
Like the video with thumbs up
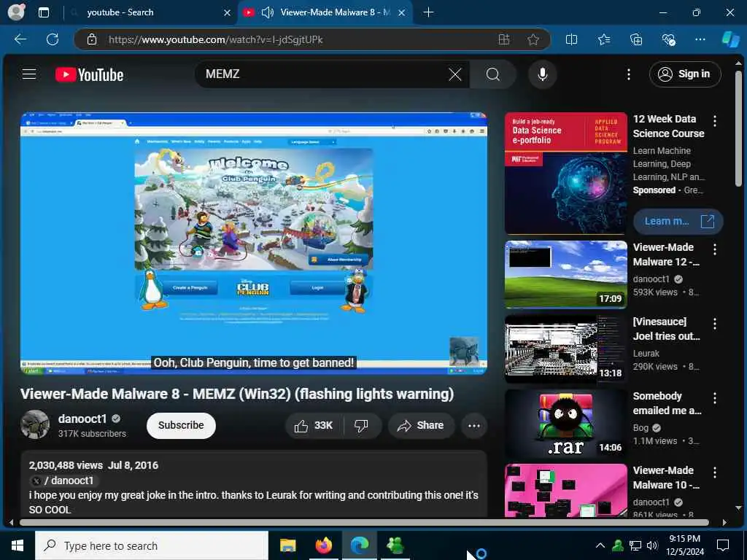pos(314,425)
